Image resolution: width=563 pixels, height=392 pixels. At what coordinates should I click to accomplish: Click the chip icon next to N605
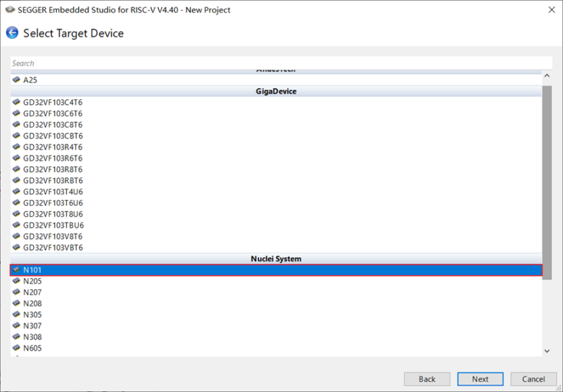coord(17,348)
